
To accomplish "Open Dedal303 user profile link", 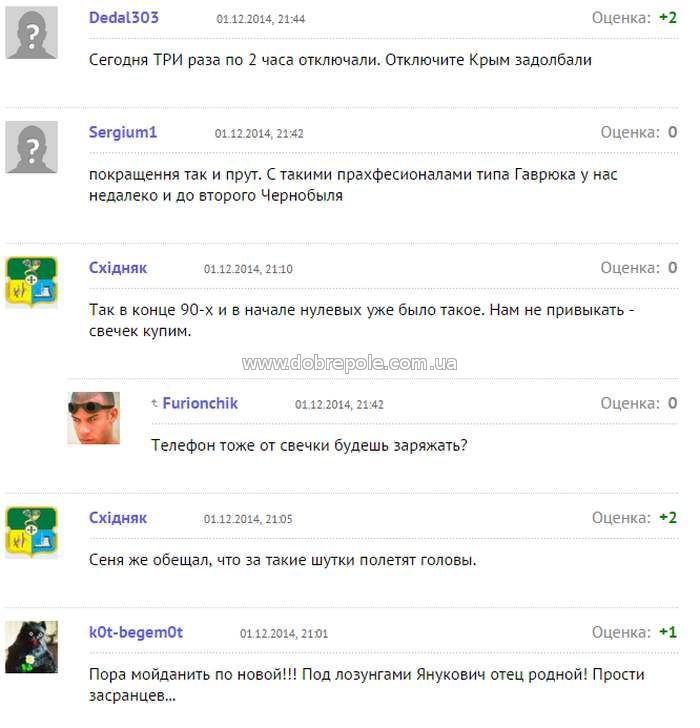I will click(123, 18).
